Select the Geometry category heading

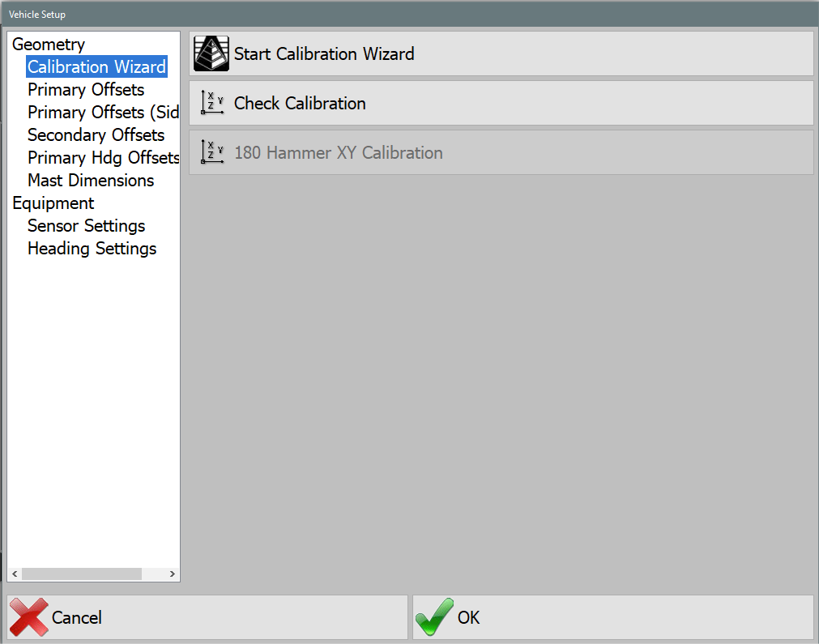pos(48,44)
